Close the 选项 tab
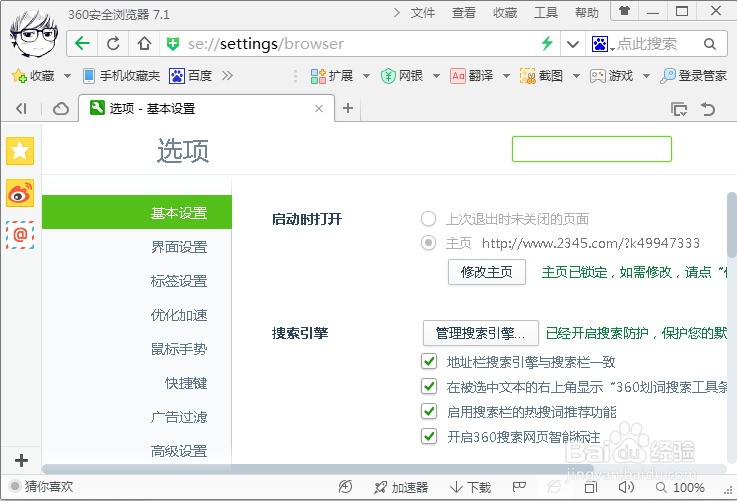Viewport: 737px width, 501px height. pos(319,109)
